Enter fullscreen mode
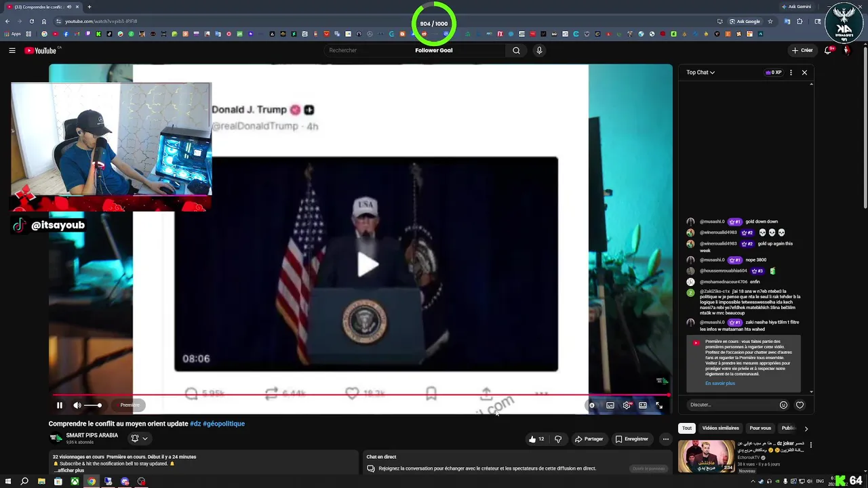 659,405
